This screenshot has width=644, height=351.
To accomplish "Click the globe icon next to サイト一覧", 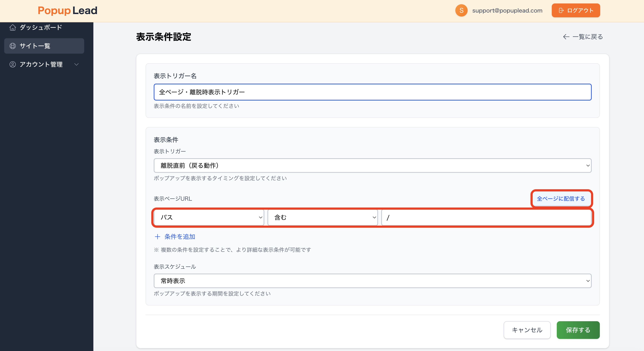I will point(12,46).
